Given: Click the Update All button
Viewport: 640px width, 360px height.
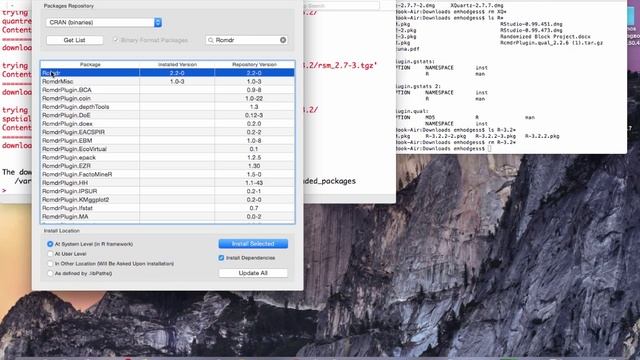Looking at the screenshot, I should pyautogui.click(x=253, y=273).
